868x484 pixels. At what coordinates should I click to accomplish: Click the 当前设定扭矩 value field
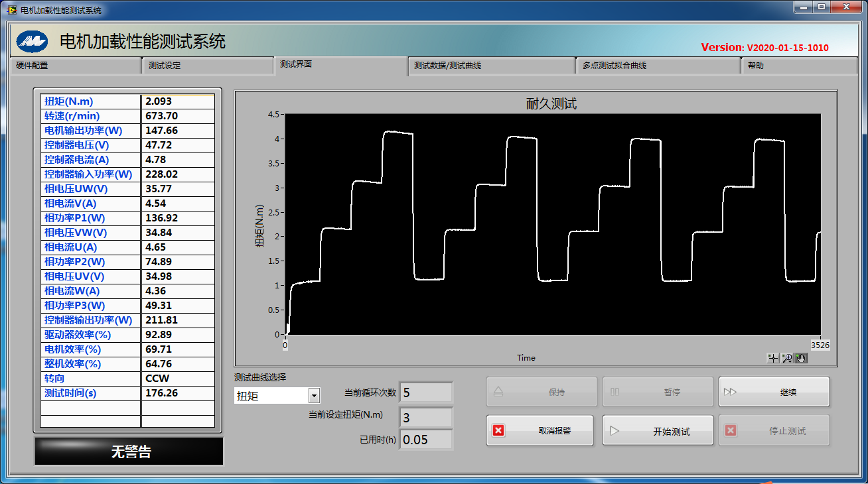(426, 418)
